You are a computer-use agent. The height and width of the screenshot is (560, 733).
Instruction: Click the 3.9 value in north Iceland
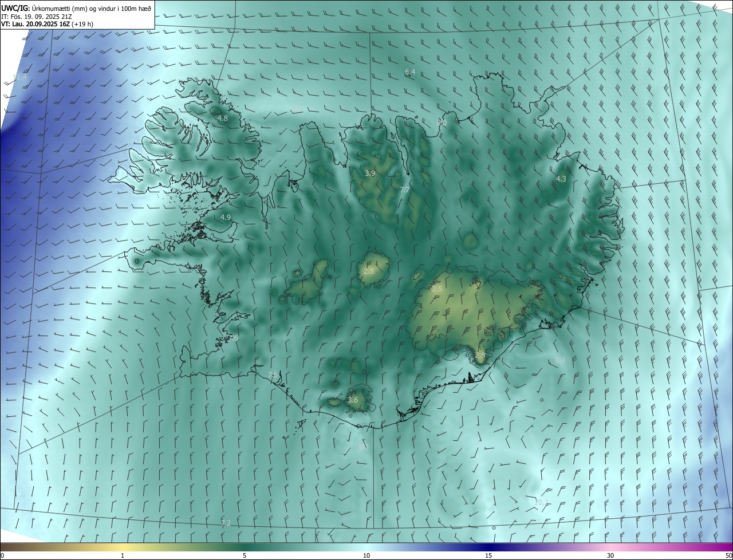[370, 173]
